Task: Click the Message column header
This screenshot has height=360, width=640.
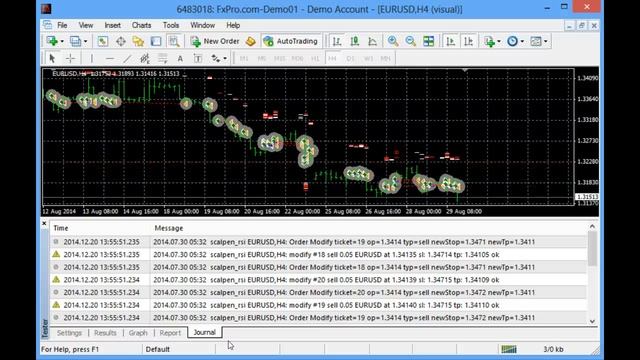Action: point(168,228)
